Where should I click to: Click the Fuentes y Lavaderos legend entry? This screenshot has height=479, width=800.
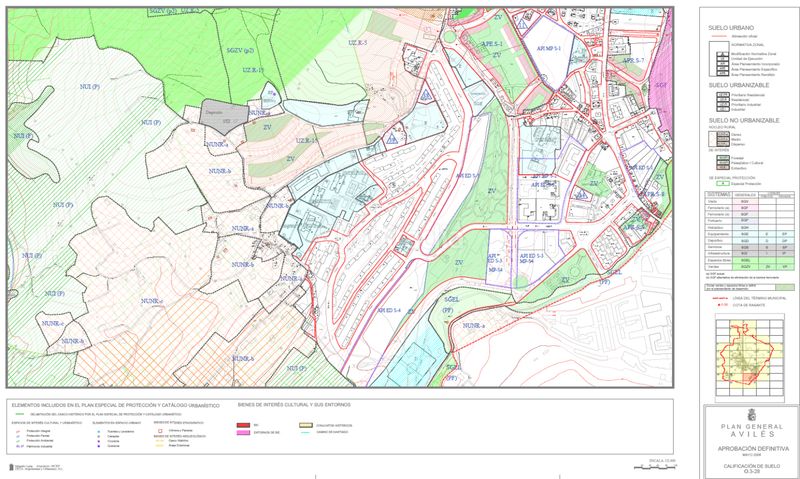[116, 432]
